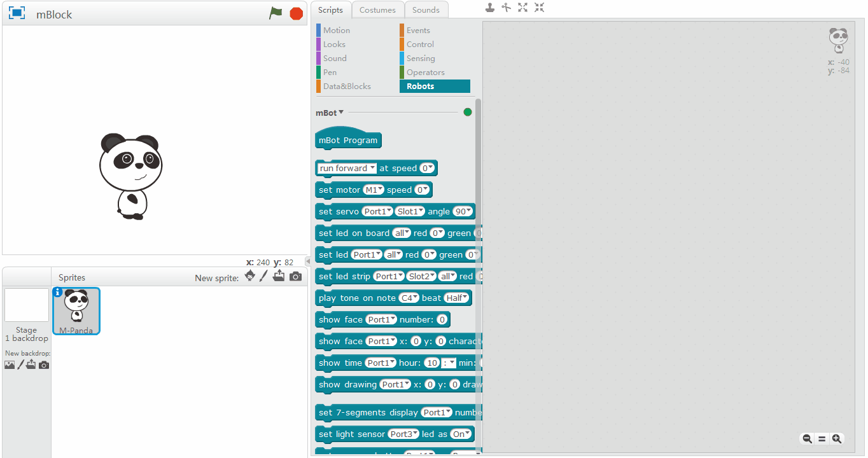Collapse the stage panel with small arrow
Screen dimensions: 868x458
point(308,261)
